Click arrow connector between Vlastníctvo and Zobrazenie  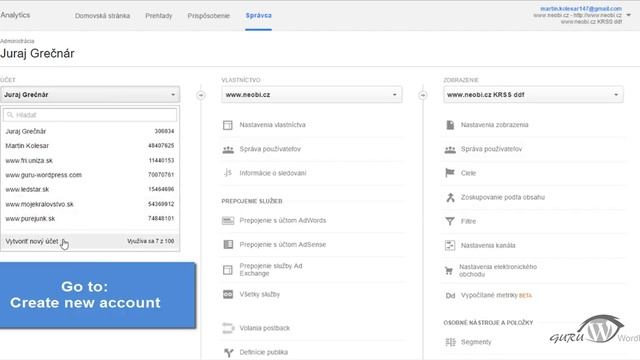(x=423, y=95)
